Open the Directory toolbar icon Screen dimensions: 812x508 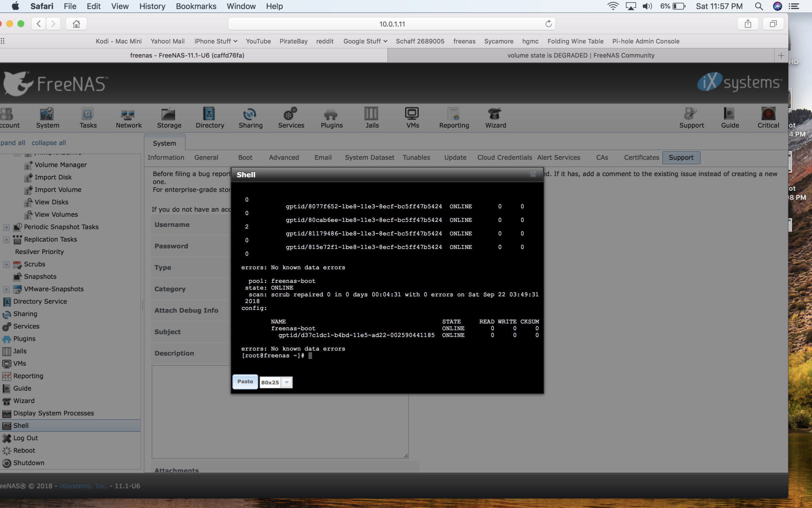click(x=210, y=118)
